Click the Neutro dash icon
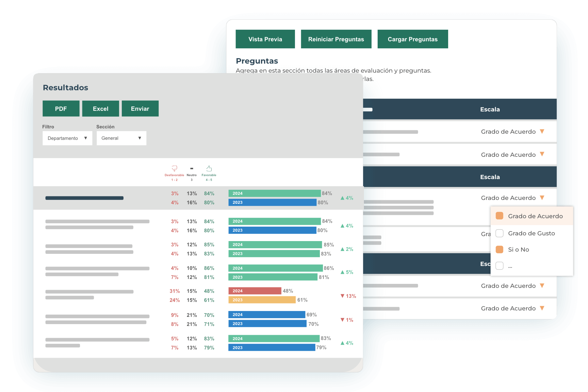The width and height of the screenshot is (588, 392). click(192, 169)
